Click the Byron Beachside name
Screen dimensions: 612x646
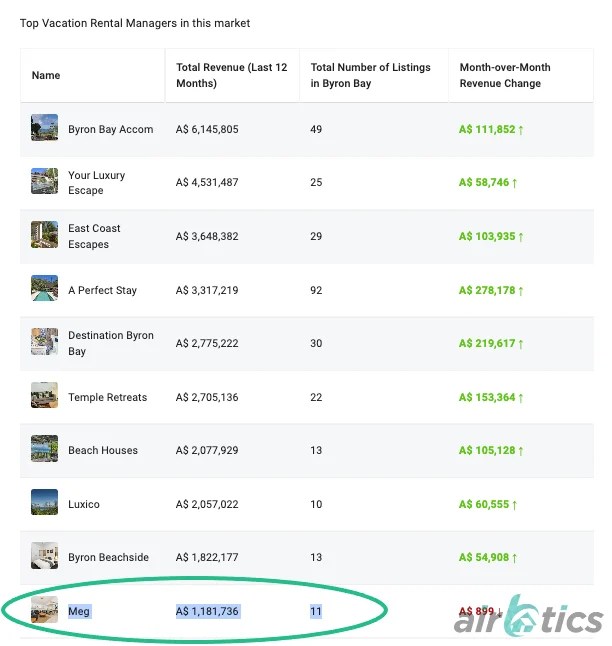(108, 557)
